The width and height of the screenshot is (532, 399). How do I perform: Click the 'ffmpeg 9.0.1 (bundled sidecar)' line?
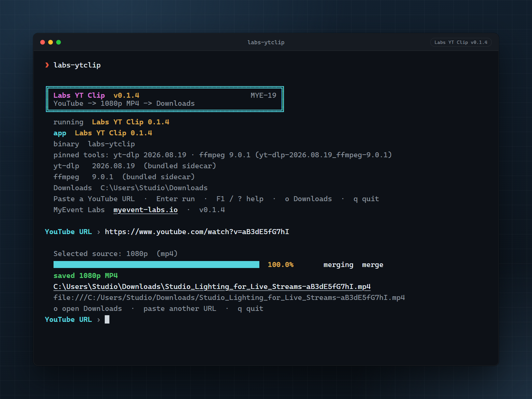click(124, 177)
